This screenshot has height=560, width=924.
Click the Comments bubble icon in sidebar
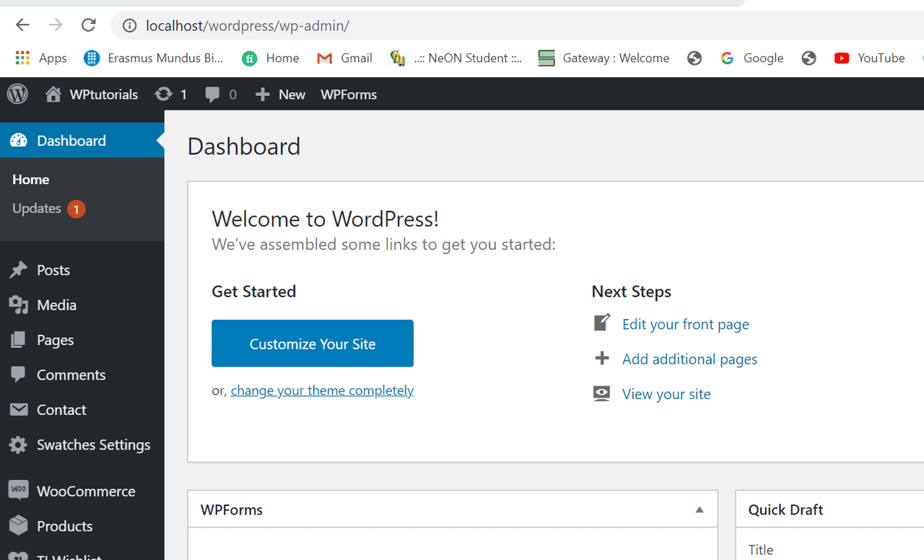18,375
